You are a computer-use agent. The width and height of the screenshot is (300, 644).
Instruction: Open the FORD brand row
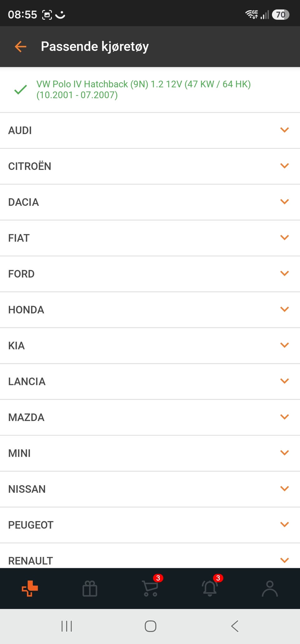150,274
